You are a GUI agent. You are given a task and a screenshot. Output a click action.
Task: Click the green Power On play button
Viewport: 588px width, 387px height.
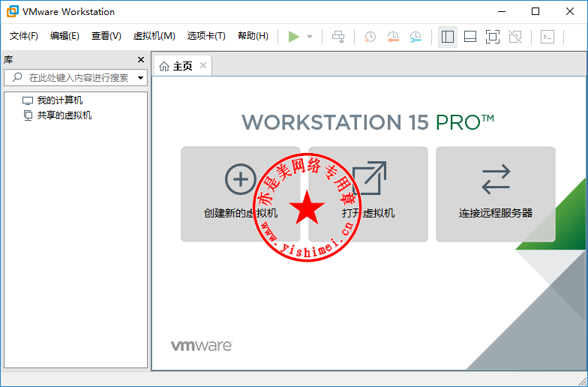[294, 37]
